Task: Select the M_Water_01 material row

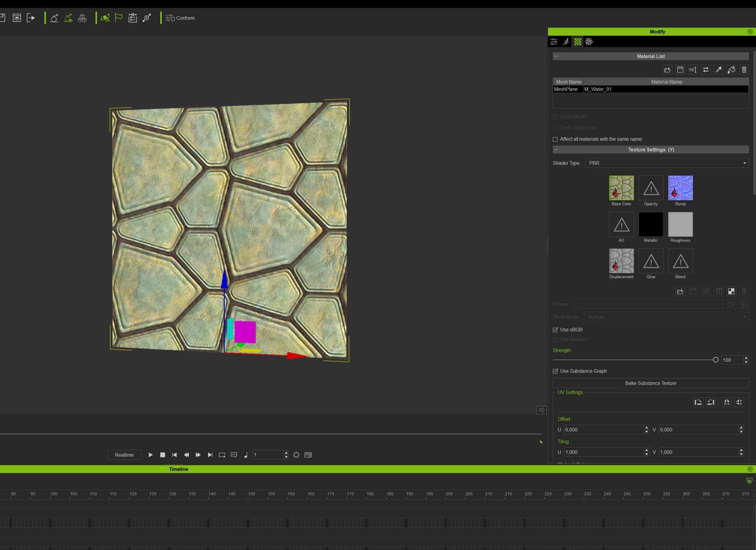Action: (666, 89)
